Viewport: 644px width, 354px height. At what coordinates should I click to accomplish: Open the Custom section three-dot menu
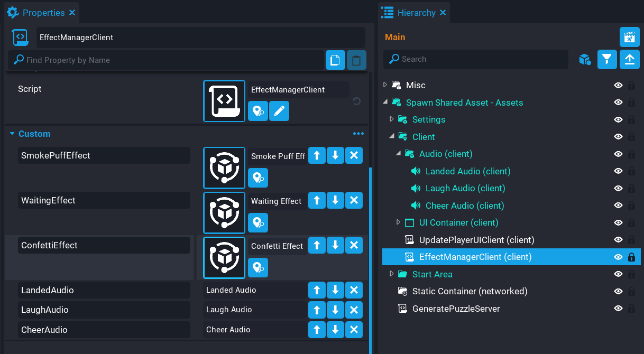pyautogui.click(x=358, y=134)
